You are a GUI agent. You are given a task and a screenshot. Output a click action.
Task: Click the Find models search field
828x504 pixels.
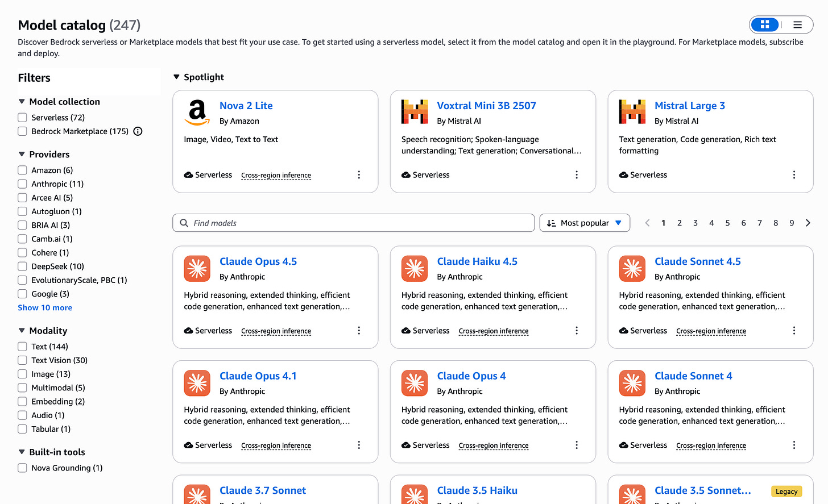point(353,223)
